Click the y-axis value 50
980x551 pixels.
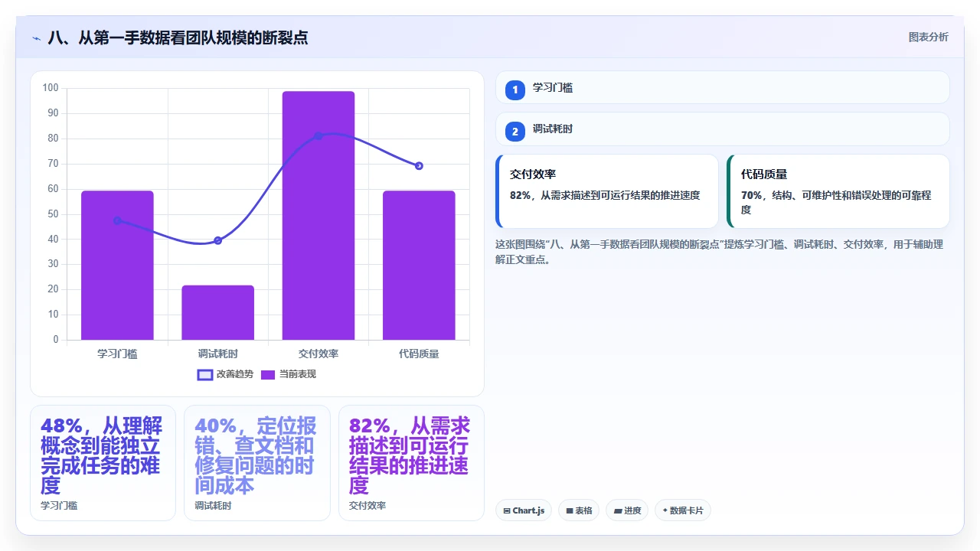[53, 214]
